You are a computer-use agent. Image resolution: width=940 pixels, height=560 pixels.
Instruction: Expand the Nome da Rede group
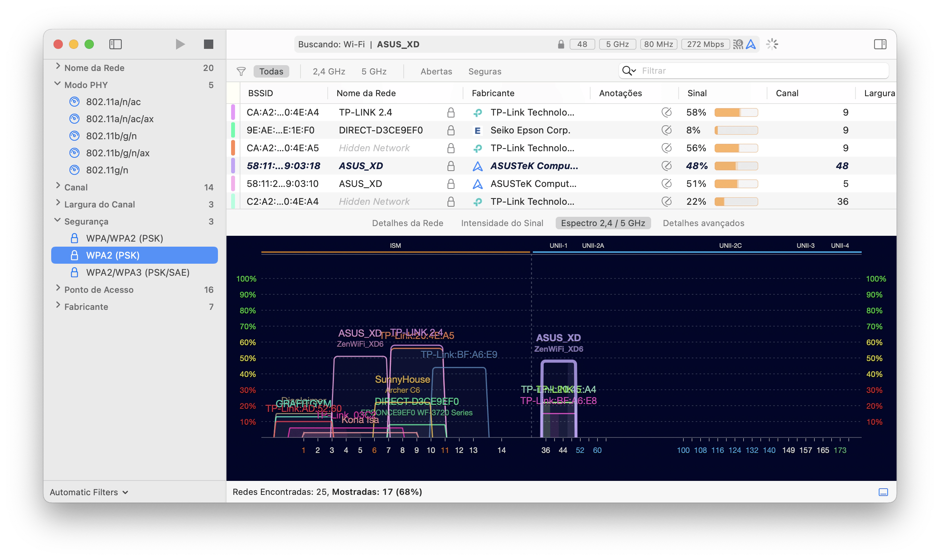[x=58, y=66]
